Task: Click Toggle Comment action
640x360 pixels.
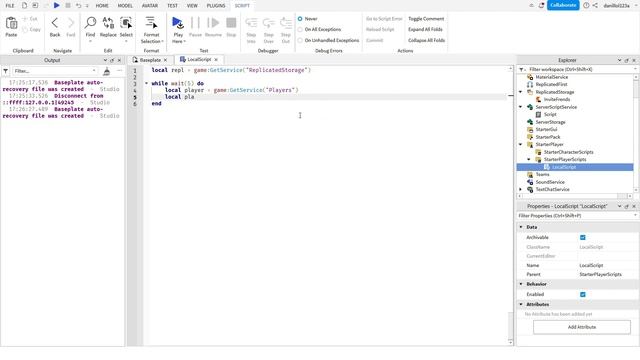Action: (x=426, y=19)
